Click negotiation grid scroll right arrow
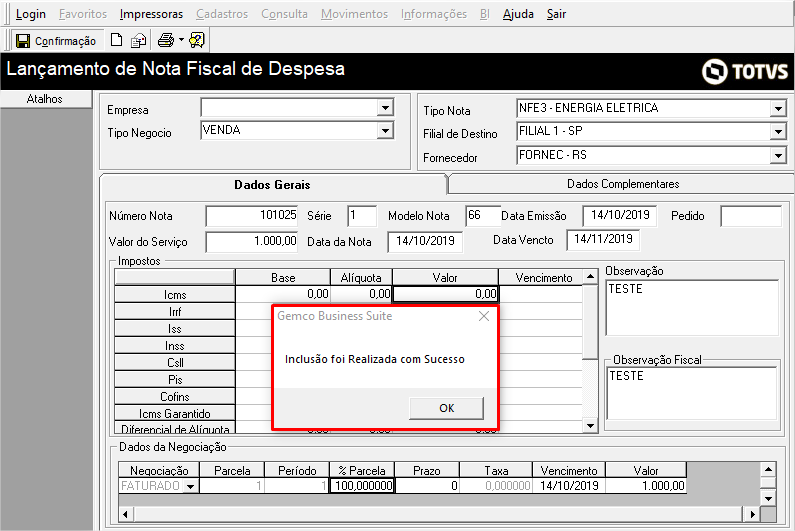Viewport: 795px width, 531px height. (x=753, y=514)
